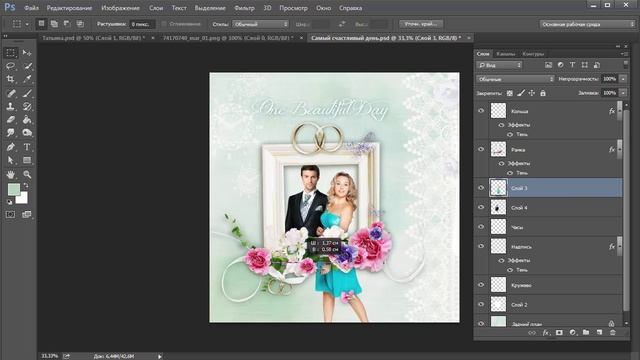Screen dimensions: 640x360
Task: Click the feather value input field
Action: [x=142, y=24]
